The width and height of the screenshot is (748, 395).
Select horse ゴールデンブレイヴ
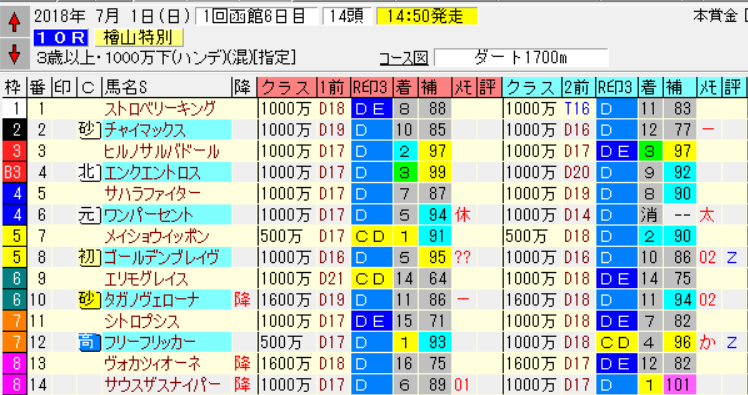pyautogui.click(x=166, y=257)
